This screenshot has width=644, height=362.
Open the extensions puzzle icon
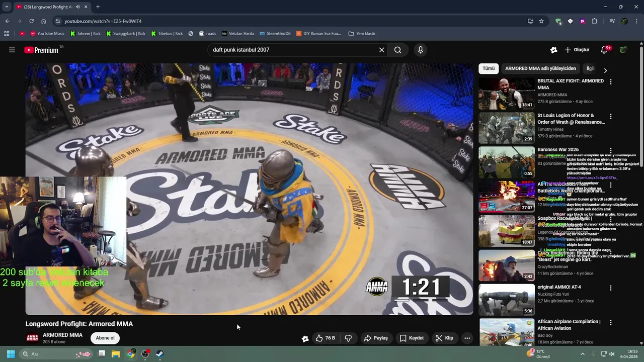pyautogui.click(x=595, y=21)
